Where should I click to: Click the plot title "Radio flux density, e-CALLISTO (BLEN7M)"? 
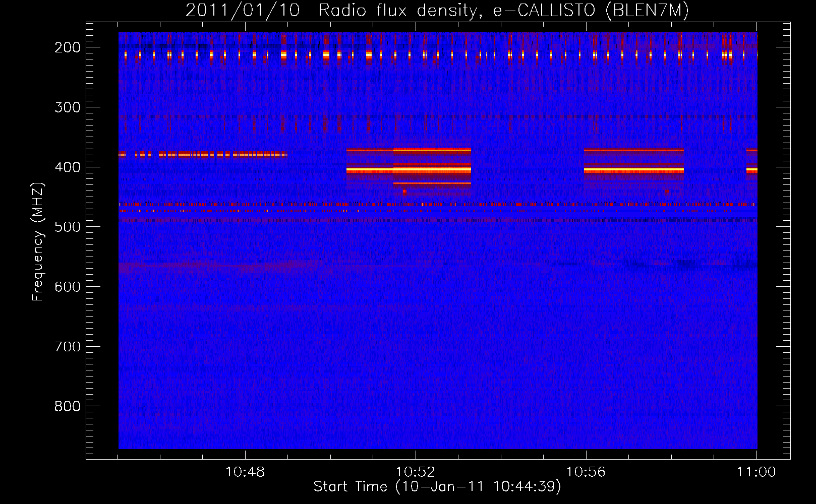tap(503, 11)
